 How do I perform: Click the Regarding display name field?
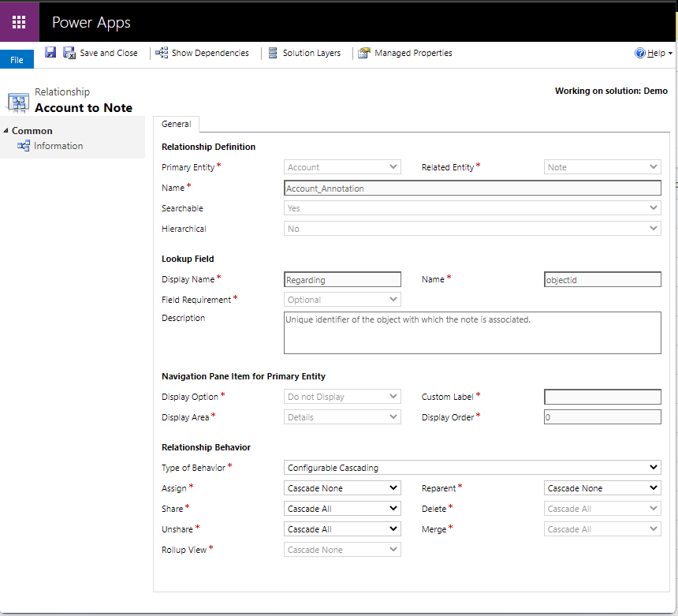342,279
